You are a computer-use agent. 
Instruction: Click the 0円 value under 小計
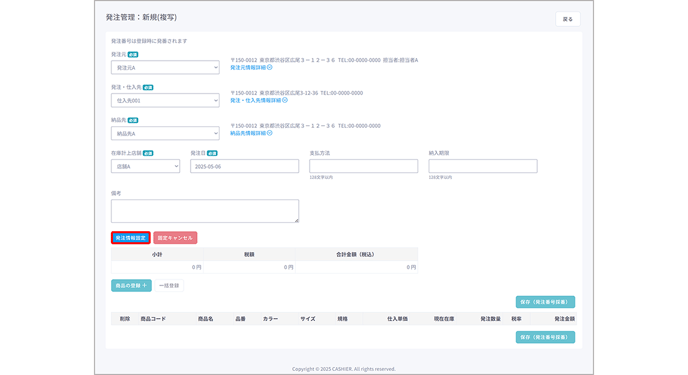(196, 267)
